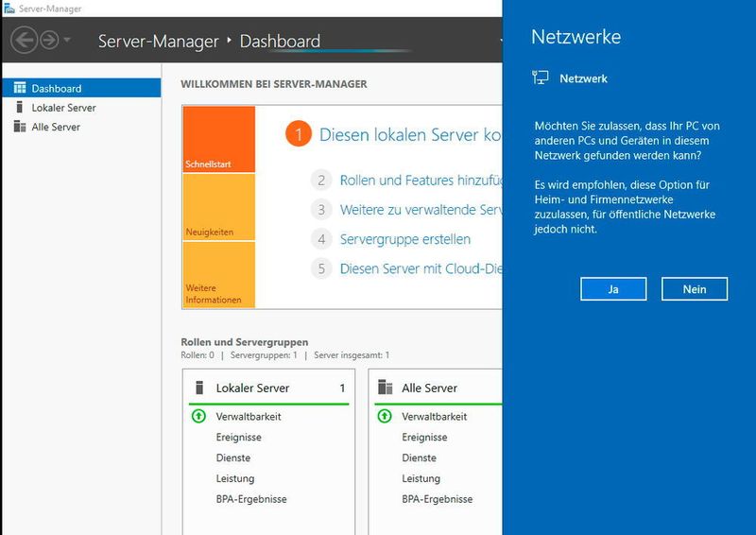Open BPA-Ergebnisse in Alle Server tile
The image size is (756, 535).
[438, 499]
